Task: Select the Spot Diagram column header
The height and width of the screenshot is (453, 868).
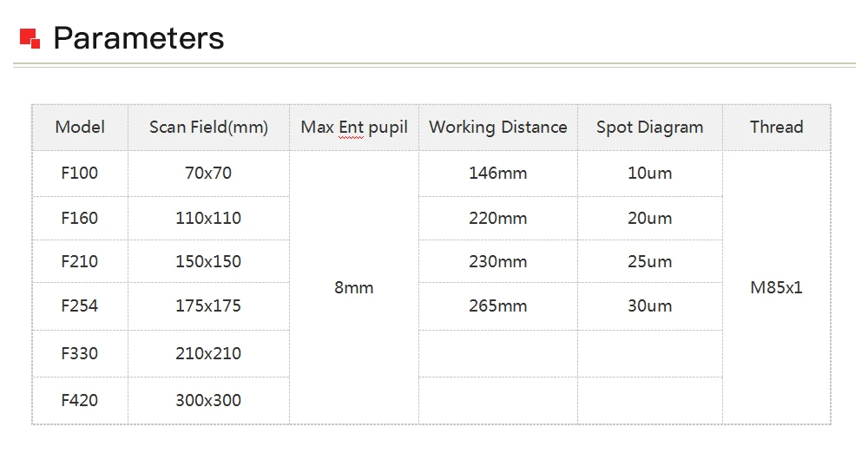Action: 650,128
